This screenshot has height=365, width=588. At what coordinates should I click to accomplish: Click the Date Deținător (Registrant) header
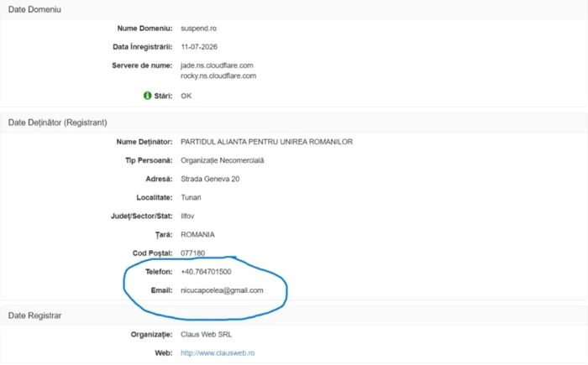57,123
